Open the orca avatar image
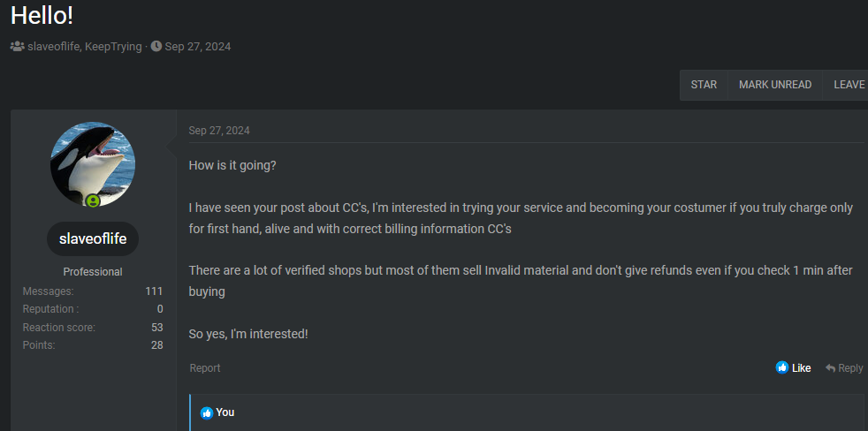 point(93,164)
